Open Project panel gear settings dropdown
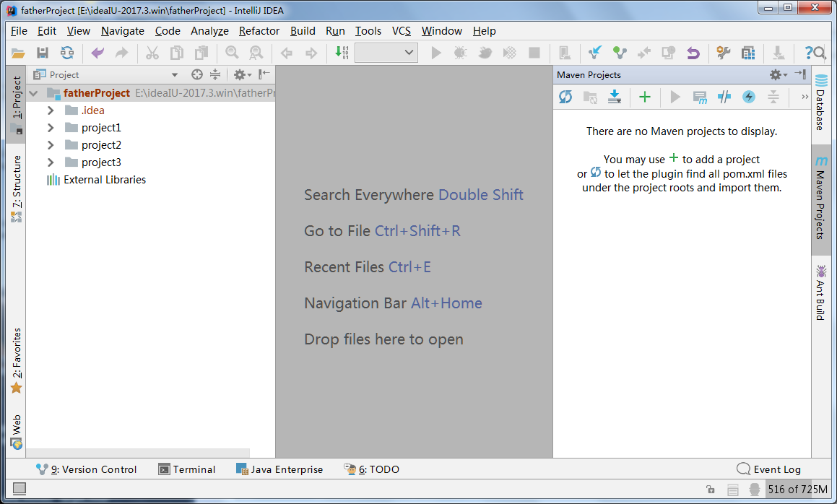 point(243,75)
